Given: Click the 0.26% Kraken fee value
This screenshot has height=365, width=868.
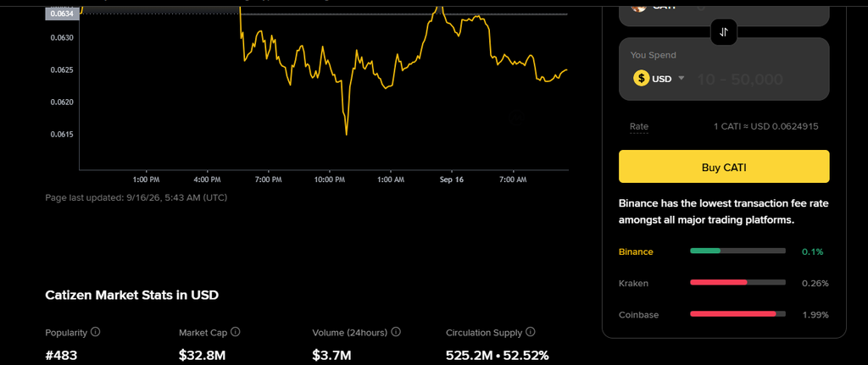Looking at the screenshot, I should [815, 283].
